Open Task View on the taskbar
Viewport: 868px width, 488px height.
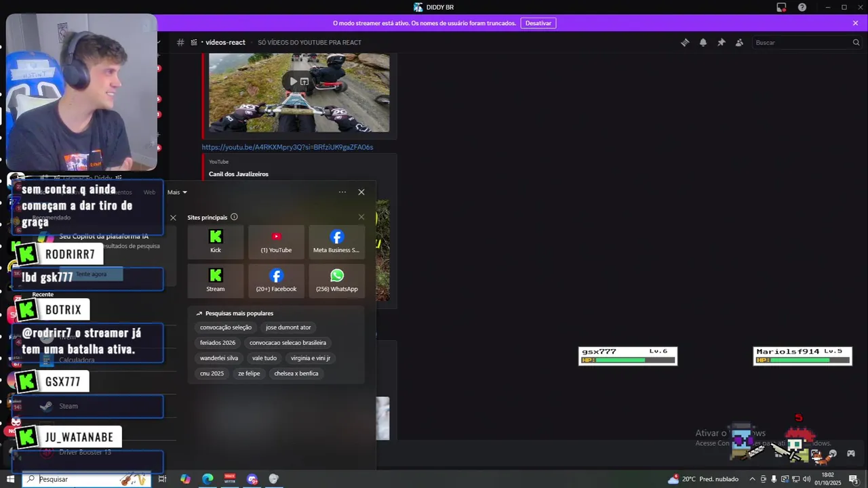(162, 479)
